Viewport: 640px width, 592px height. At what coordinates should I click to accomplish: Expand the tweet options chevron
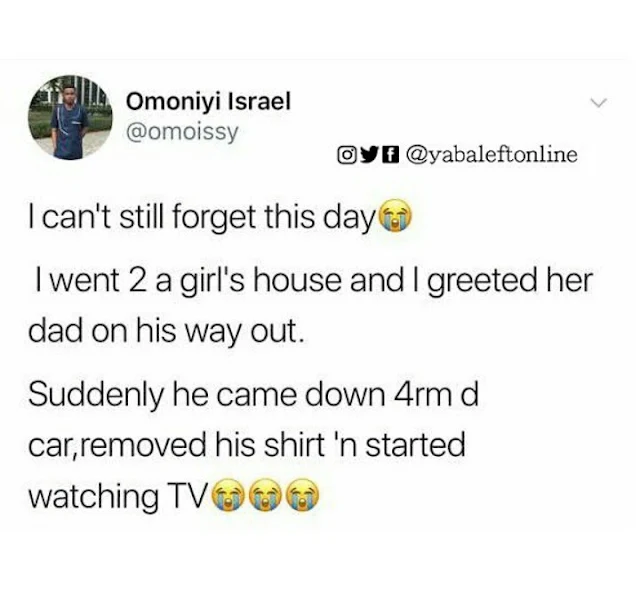[x=599, y=103]
